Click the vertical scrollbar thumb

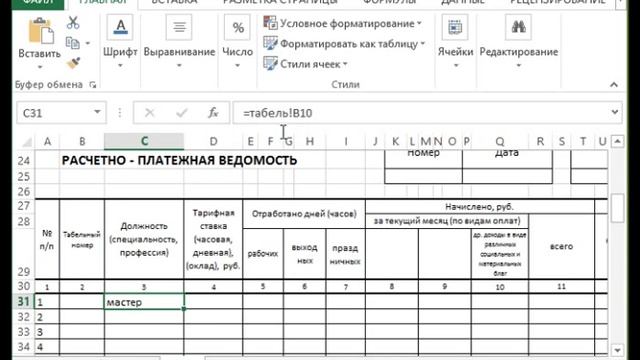click(x=618, y=208)
